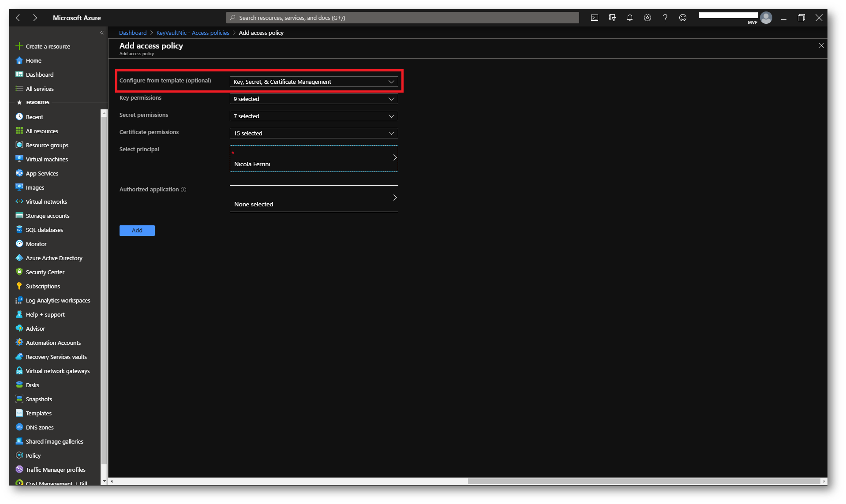Open the Directory and subscription filter

coord(612,18)
